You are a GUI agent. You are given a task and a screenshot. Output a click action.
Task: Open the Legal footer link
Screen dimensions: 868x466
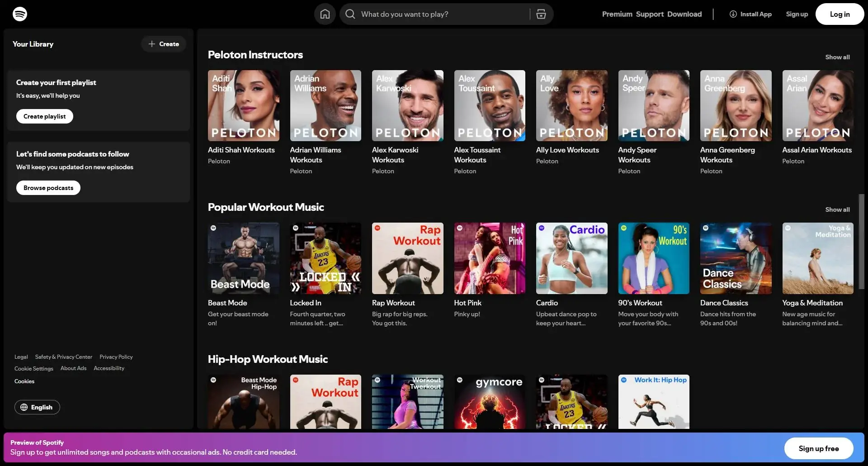pos(21,357)
